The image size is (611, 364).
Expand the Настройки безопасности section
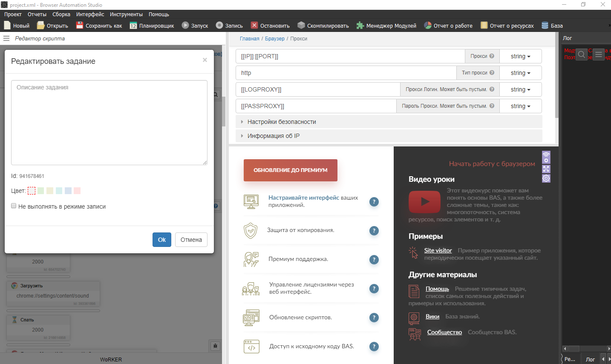282,121
